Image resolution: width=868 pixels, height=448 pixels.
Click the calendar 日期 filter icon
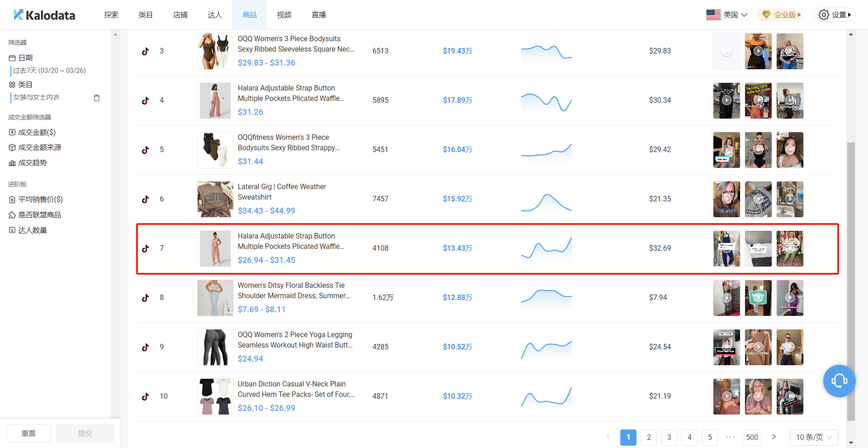pyautogui.click(x=12, y=58)
